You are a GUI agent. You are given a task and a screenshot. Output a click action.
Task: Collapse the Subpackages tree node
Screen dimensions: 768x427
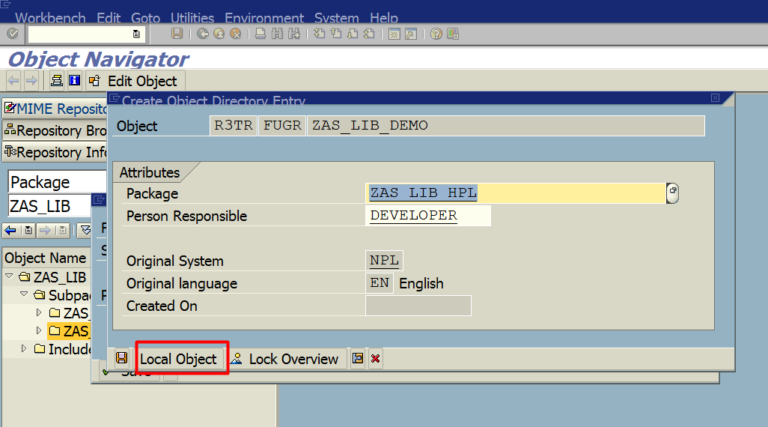[x=24, y=294]
